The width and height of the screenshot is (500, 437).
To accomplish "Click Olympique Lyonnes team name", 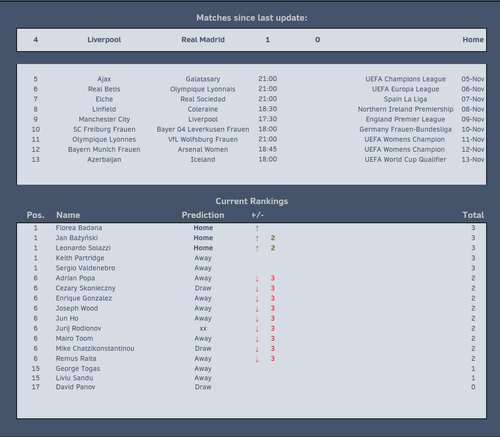I will (104, 139).
